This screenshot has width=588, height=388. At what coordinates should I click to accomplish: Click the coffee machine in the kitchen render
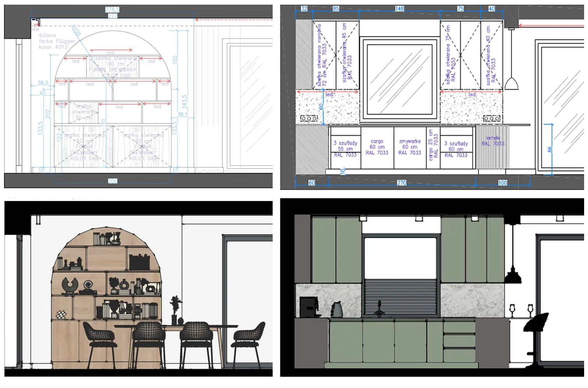tap(309, 307)
